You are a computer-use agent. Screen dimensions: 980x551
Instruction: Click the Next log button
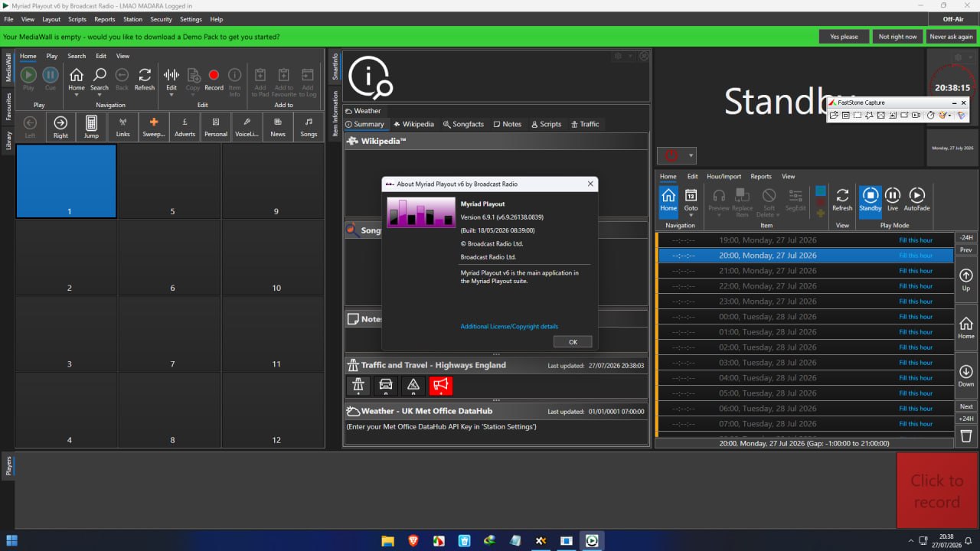pyautogui.click(x=966, y=406)
